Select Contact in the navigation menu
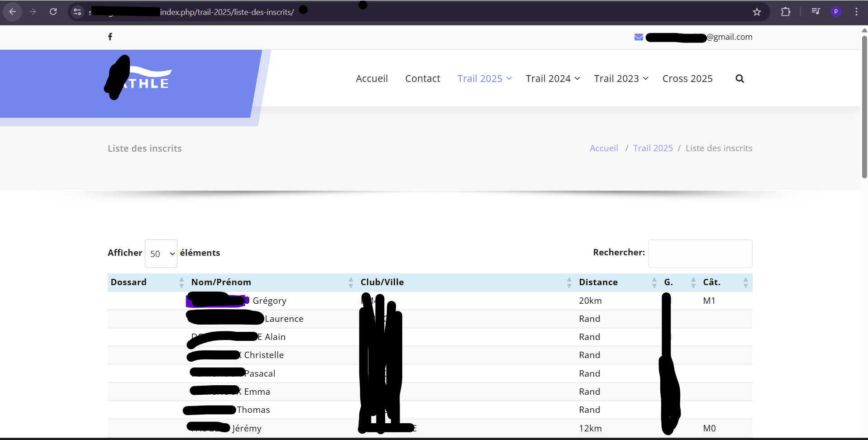The width and height of the screenshot is (868, 440). pos(423,78)
